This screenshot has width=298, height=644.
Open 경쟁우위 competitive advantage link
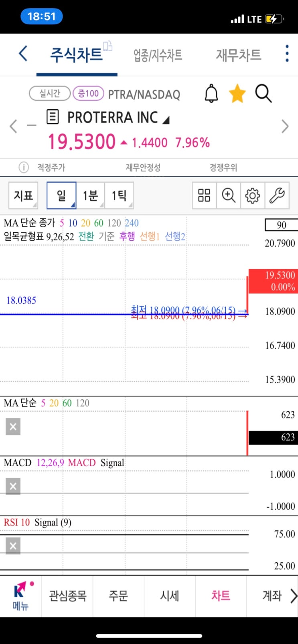click(223, 167)
